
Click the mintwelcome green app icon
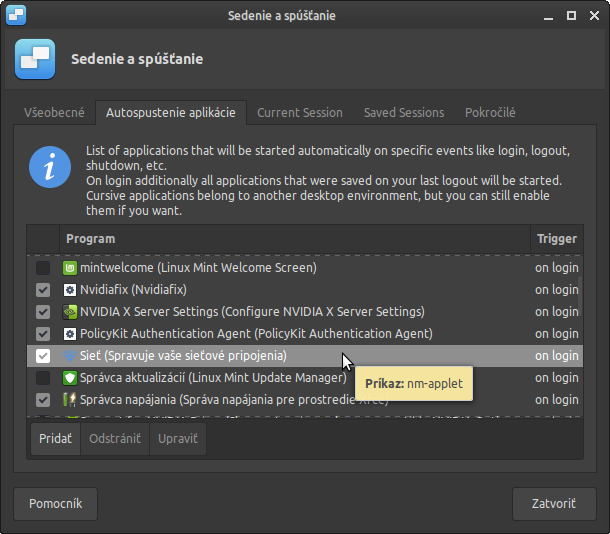pyautogui.click(x=70, y=268)
